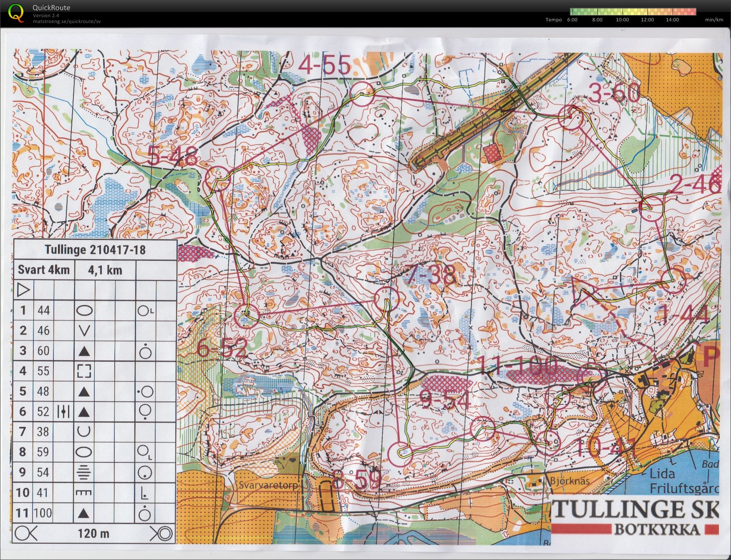The width and height of the screenshot is (731, 560).
Task: Click the black triangle symbol in row 11
Action: tap(84, 513)
